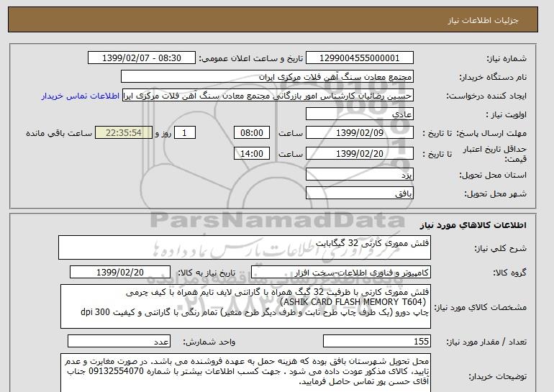This screenshot has height=392, width=554.
Task: Click general description field فلش مموری کارتی
Action: 245,247
